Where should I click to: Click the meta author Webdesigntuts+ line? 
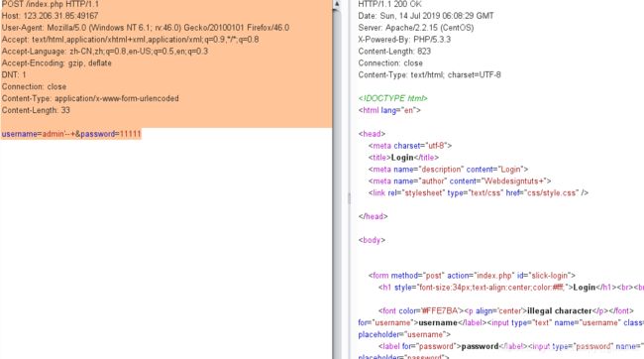[460, 180]
